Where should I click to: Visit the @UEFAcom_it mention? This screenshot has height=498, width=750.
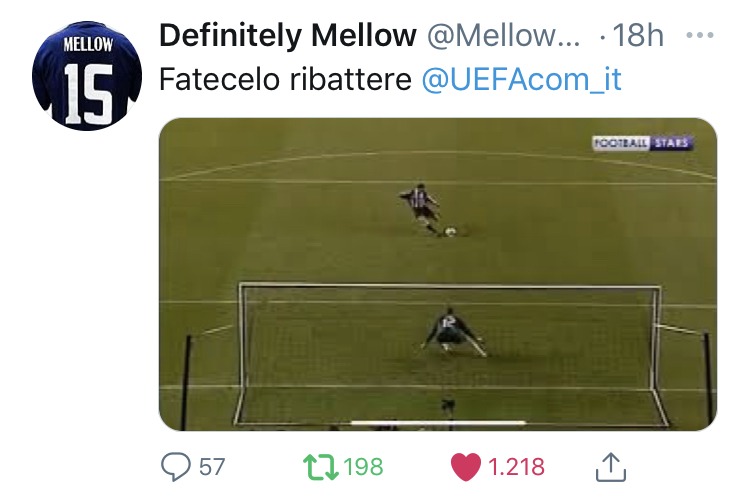521,80
